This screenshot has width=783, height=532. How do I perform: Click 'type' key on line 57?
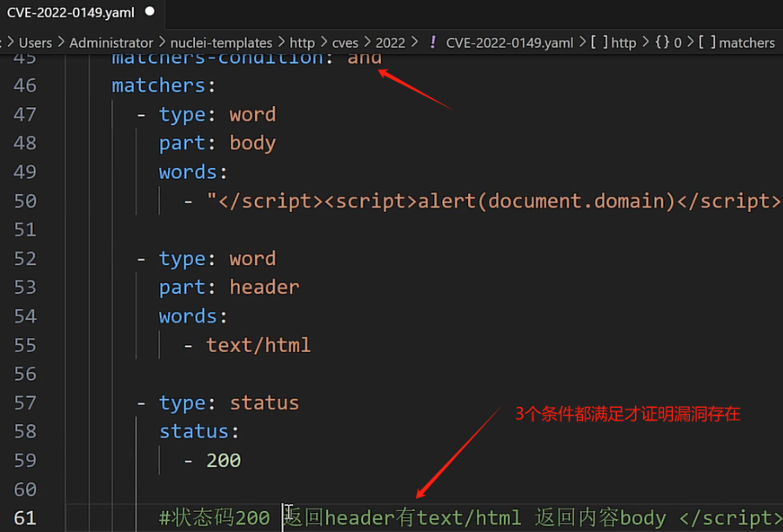click(183, 403)
